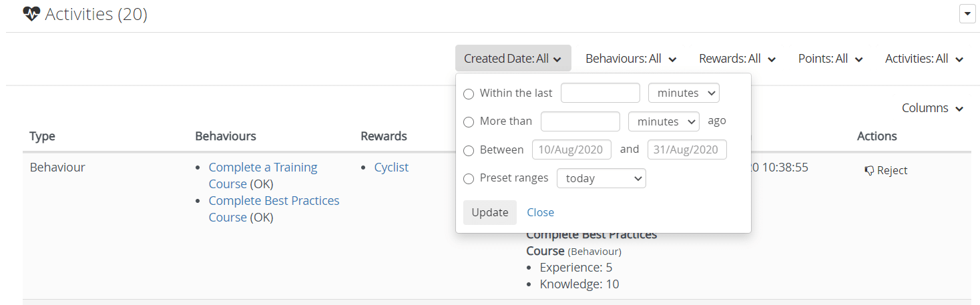The height and width of the screenshot is (305, 980).
Task: Collapse the Created Date: All filter
Action: coord(513,59)
